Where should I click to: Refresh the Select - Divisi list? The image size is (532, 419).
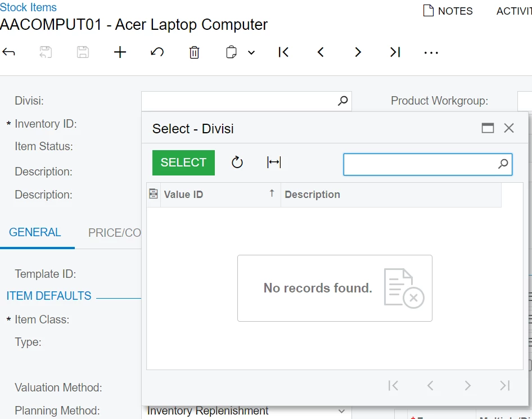[x=237, y=163]
